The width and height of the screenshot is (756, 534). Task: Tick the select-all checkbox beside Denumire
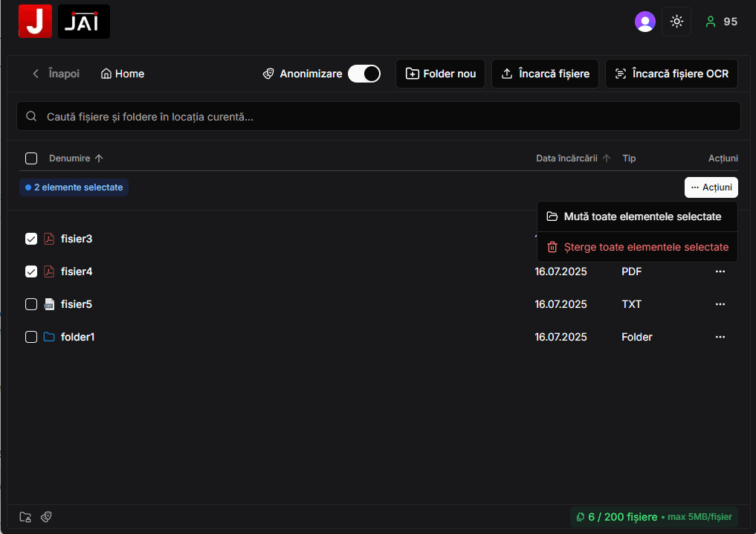click(31, 158)
